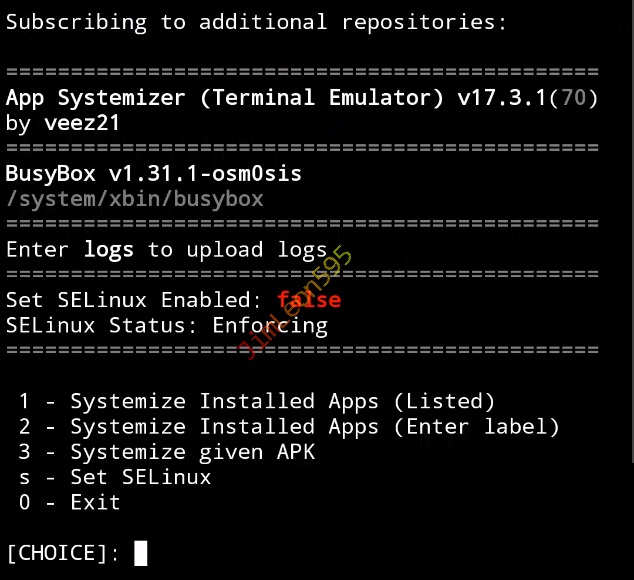This screenshot has height=580, width=634.
Task: Click the separator line above the menu options
Action: click(x=302, y=350)
